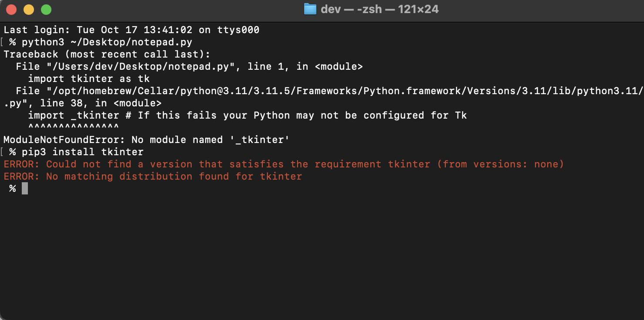Click the gray block cursor at the prompt
The height and width of the screenshot is (320, 644).
25,188
